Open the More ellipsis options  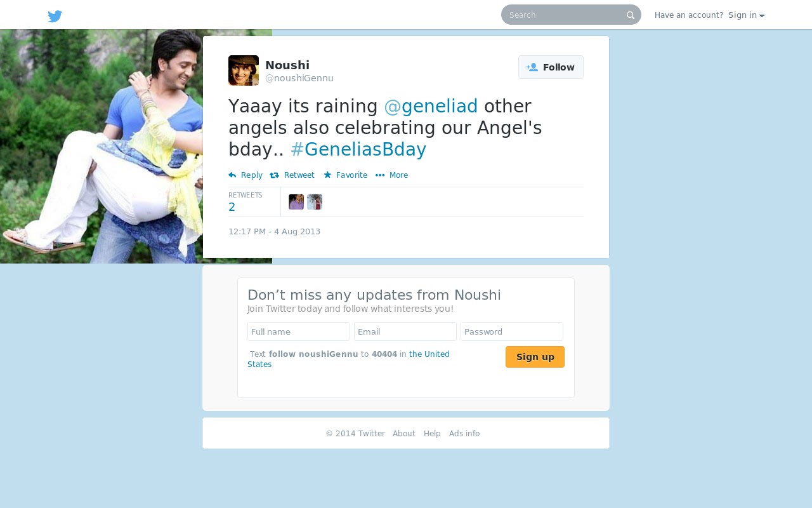pyautogui.click(x=392, y=175)
